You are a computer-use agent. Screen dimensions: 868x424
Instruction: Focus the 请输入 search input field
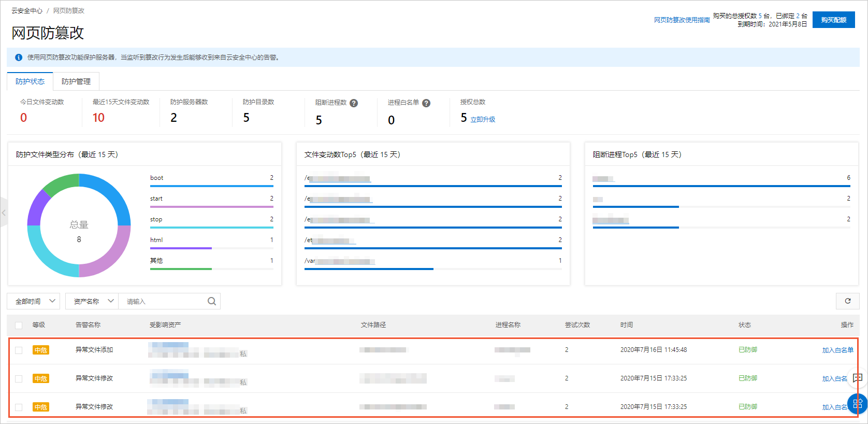click(163, 301)
